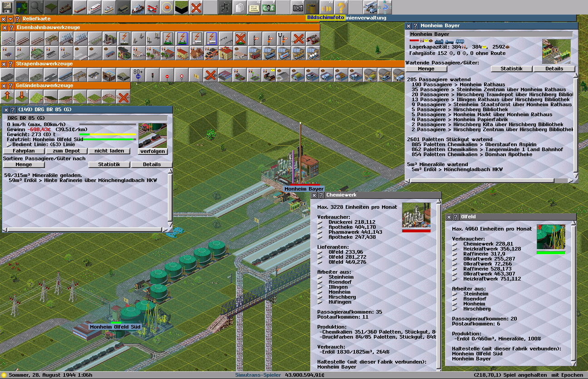Select the raise land up-arrow tool
Screen dimensions: 588x379
8,96
